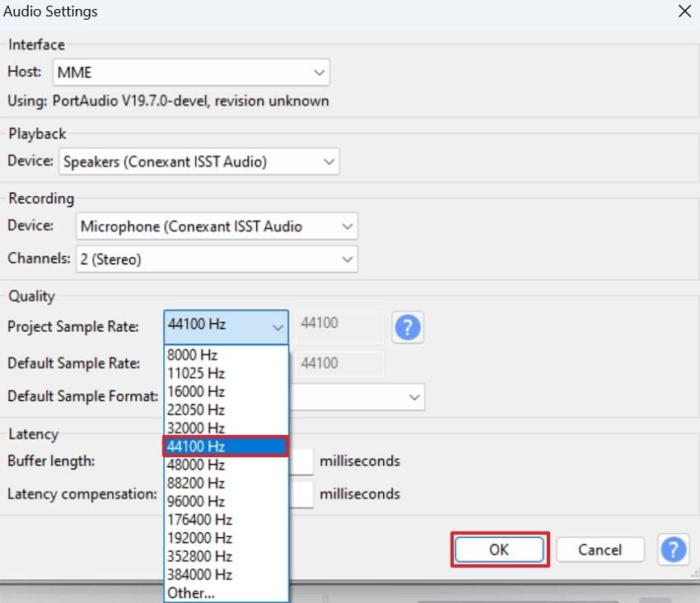Choose 96000 Hz sample rate

(226, 501)
